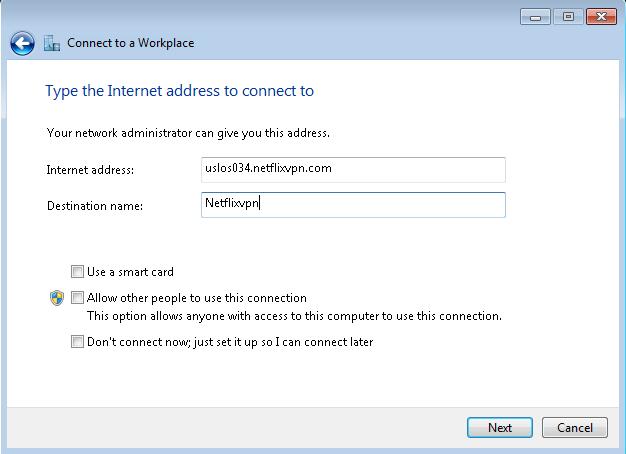Click the 'Destination name:' label

click(95, 206)
